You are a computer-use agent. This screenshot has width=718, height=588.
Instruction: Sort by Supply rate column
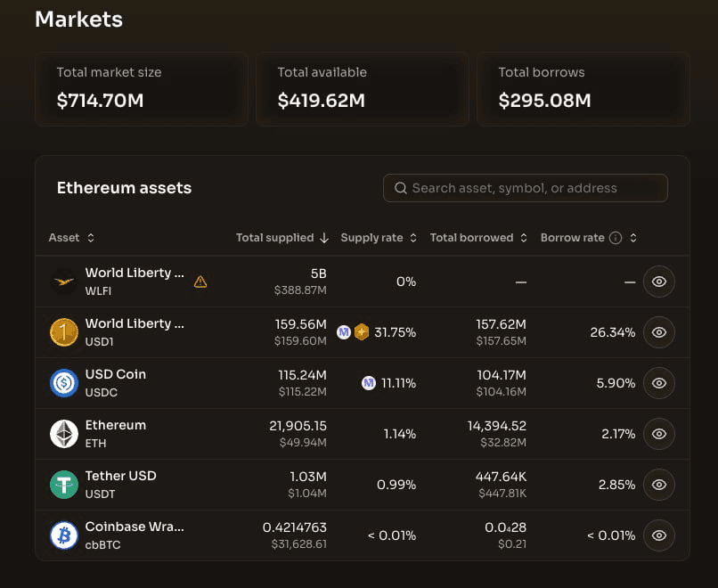(378, 238)
